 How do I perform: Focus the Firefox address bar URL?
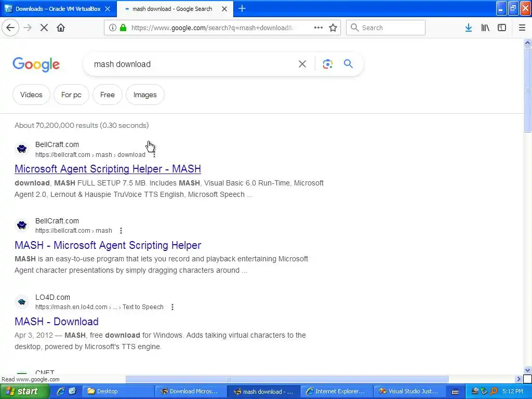212,28
